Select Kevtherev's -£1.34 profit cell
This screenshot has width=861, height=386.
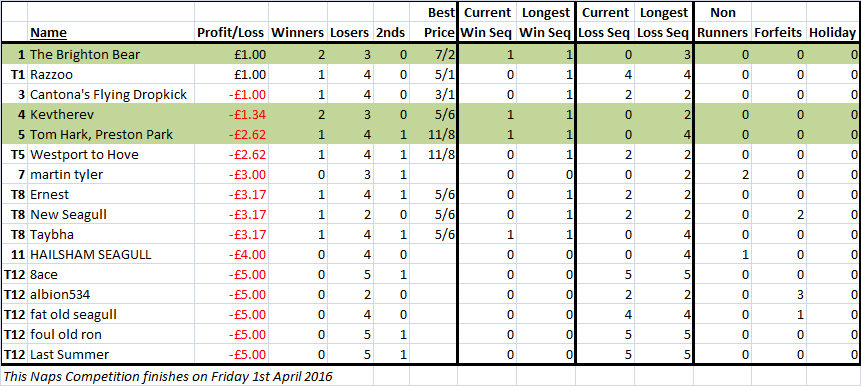point(231,115)
